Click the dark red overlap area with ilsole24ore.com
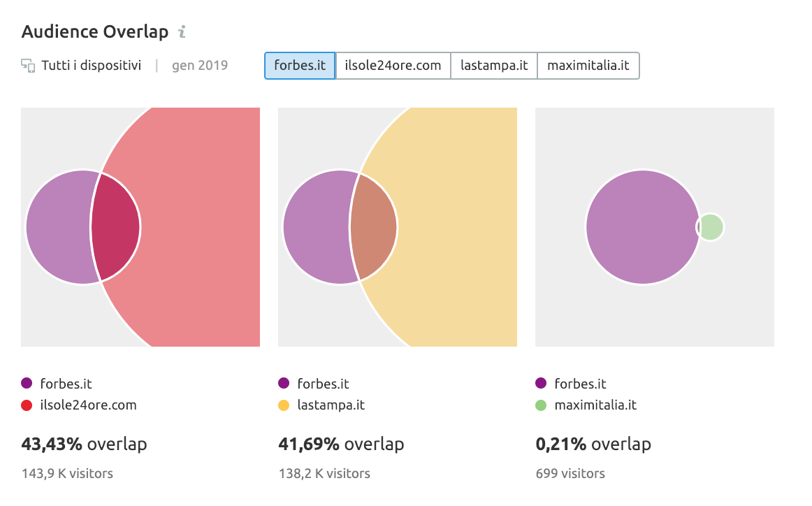The image size is (812, 506). point(117,227)
